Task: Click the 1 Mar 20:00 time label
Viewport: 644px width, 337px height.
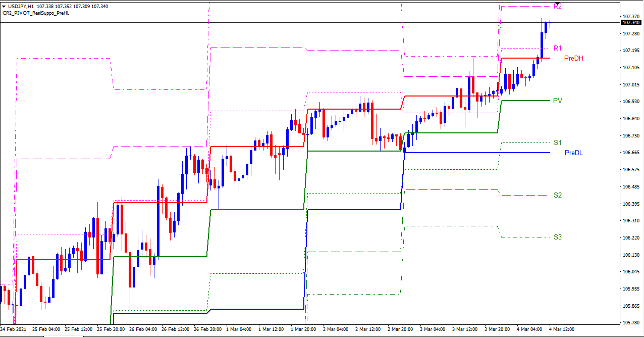Action: point(304,329)
